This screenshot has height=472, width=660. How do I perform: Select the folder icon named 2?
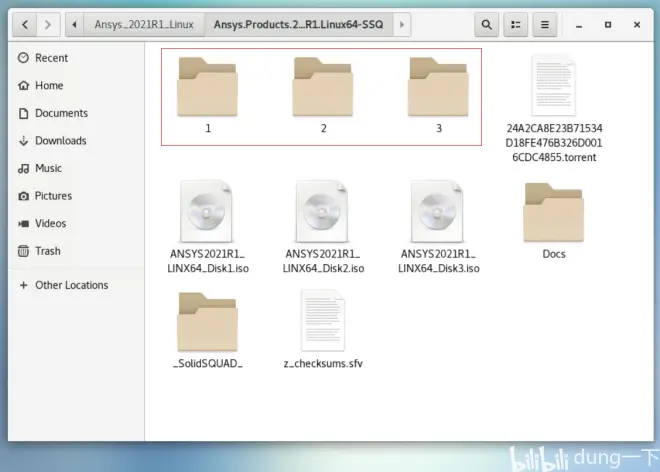pyautogui.click(x=323, y=87)
